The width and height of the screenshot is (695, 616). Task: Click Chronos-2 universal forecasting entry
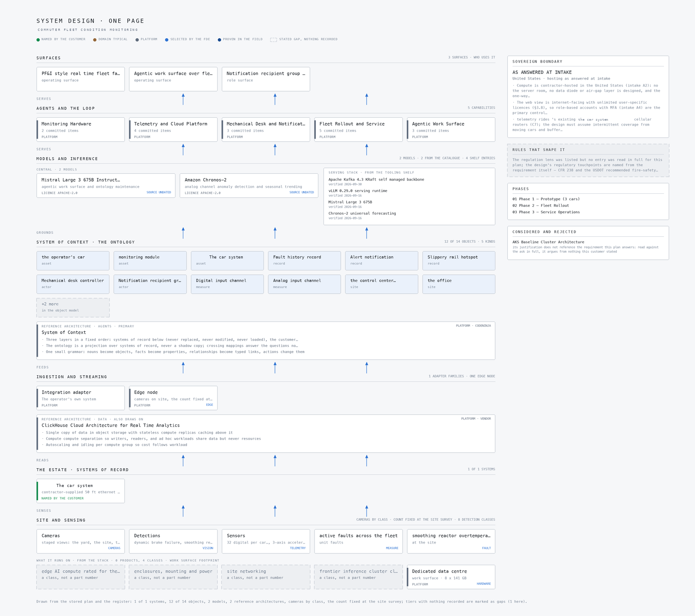(x=362, y=215)
